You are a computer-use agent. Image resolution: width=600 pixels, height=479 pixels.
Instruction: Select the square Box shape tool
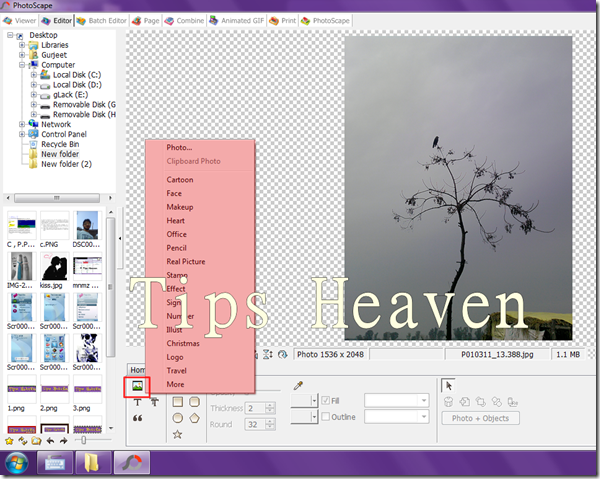coord(178,402)
